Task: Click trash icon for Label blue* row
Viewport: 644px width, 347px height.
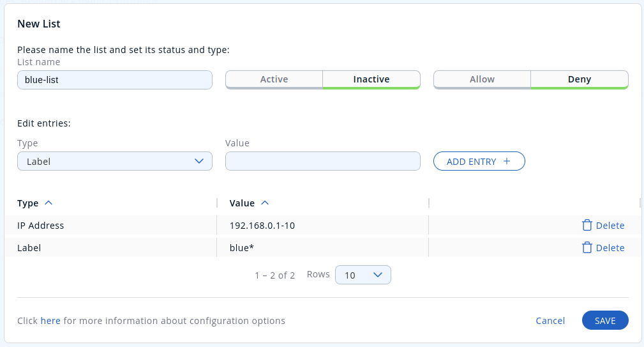Action: [587, 247]
